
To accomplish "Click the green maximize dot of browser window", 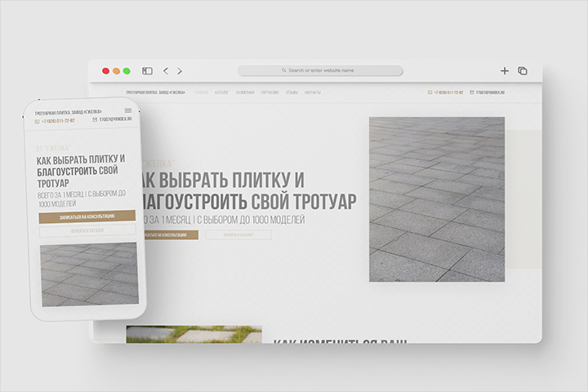I will point(127,71).
